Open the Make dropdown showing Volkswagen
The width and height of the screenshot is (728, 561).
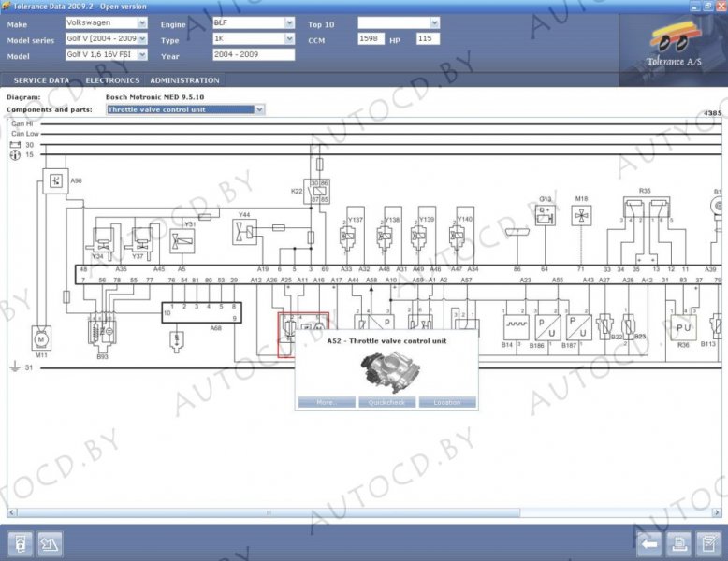pyautogui.click(x=107, y=22)
